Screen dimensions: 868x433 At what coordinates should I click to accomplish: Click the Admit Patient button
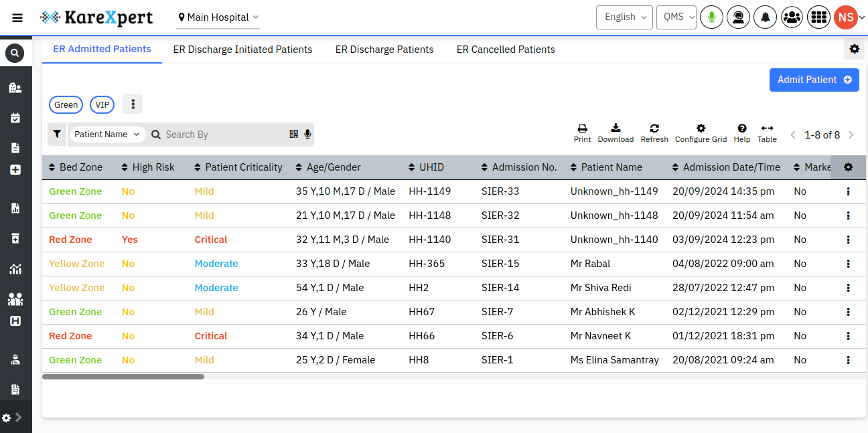pyautogui.click(x=814, y=80)
